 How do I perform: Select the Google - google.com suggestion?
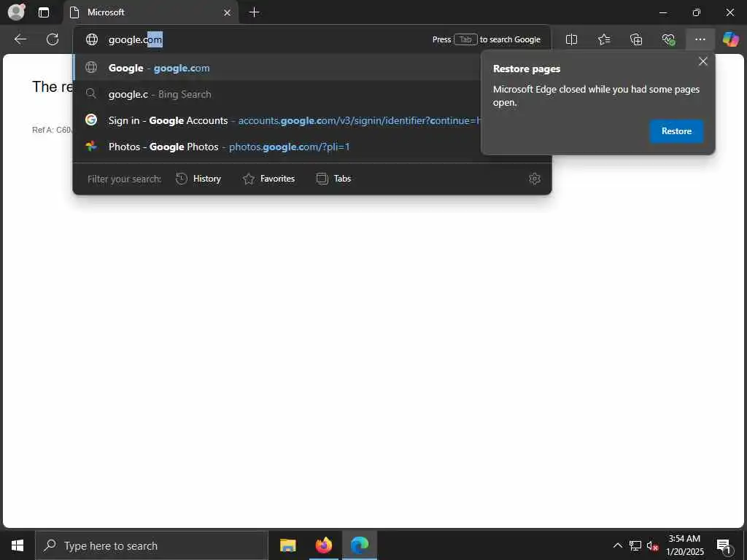click(x=276, y=68)
